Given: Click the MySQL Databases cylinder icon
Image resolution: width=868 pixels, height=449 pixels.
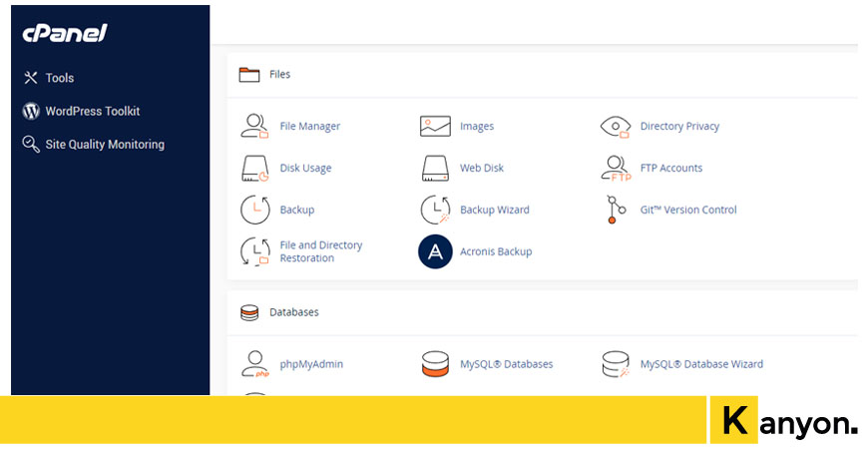Looking at the screenshot, I should click(x=435, y=364).
